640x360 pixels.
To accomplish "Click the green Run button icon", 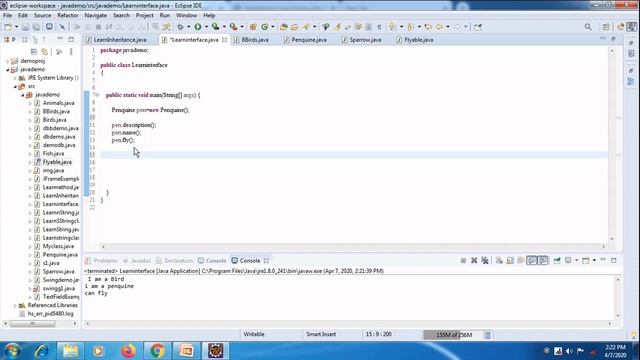I will click(198, 27).
